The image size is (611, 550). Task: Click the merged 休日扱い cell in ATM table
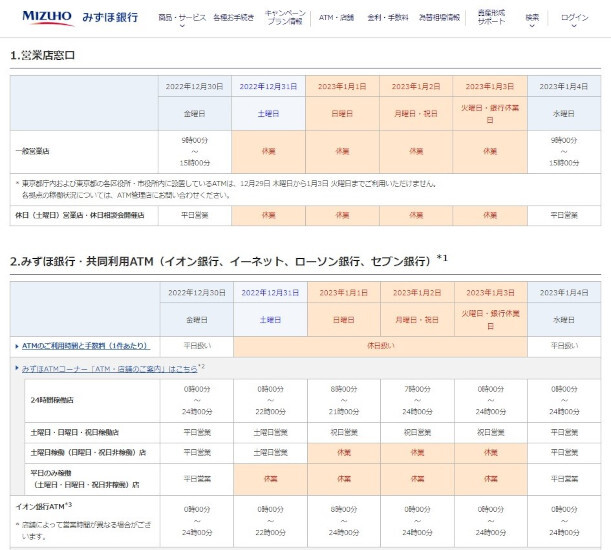(x=380, y=346)
